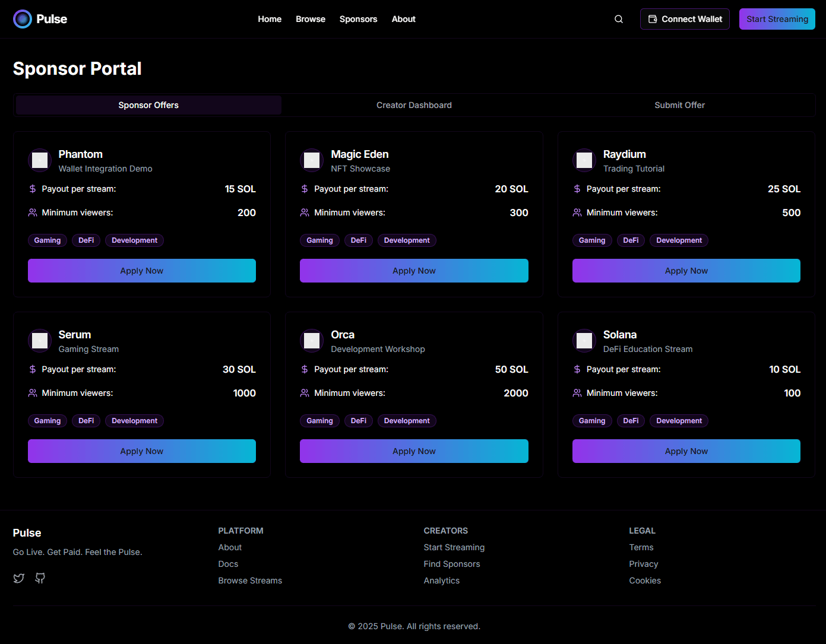This screenshot has width=826, height=644.
Task: Click Gaming tag in Phantom card
Action: (48, 240)
